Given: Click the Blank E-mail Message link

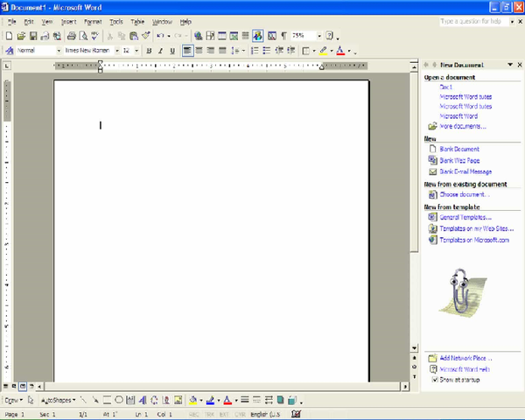Looking at the screenshot, I should click(465, 171).
